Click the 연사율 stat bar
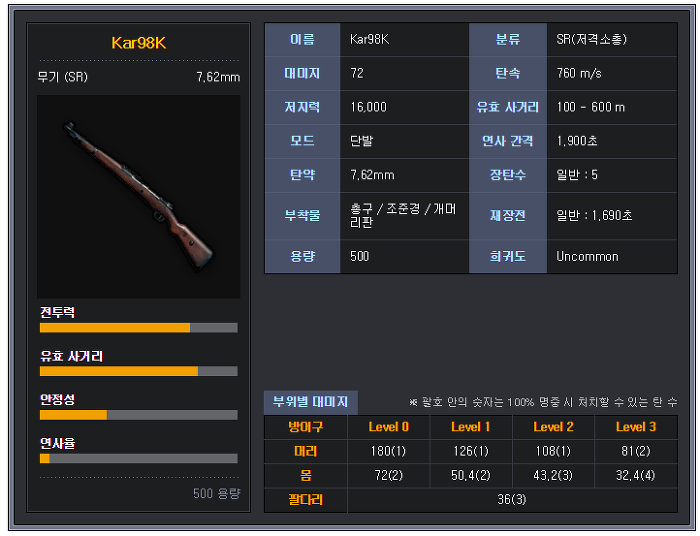Image resolution: width=700 pixels, height=536 pixels. [x=138, y=458]
